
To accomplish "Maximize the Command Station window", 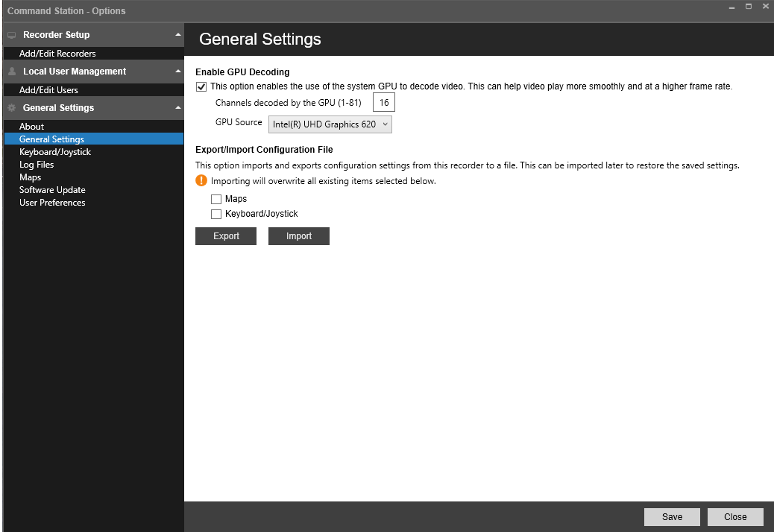I will coord(749,7).
